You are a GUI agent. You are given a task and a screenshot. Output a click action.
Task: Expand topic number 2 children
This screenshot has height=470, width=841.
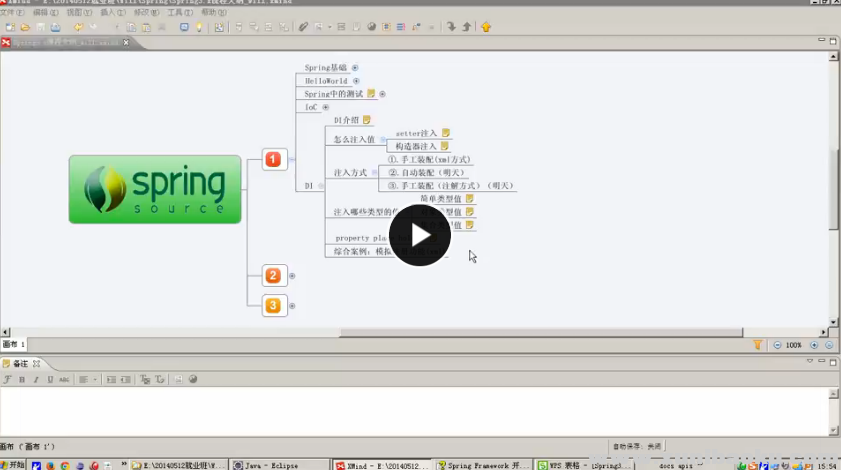pyautogui.click(x=292, y=276)
